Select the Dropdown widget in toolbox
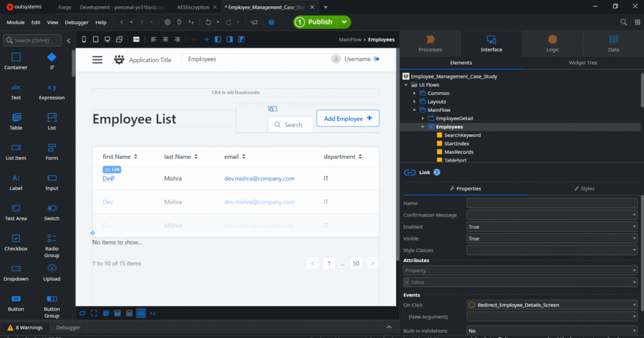 click(16, 273)
